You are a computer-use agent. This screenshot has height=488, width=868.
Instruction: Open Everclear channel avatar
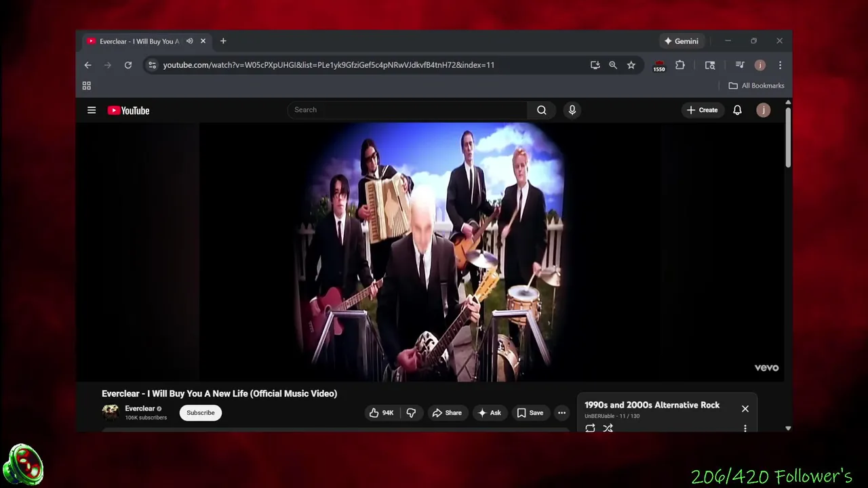tap(111, 412)
